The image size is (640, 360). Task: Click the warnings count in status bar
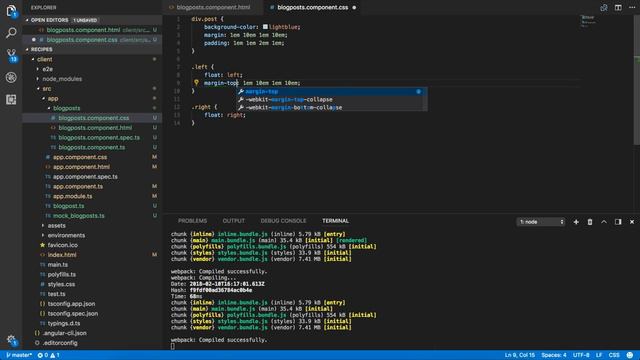coord(55,355)
